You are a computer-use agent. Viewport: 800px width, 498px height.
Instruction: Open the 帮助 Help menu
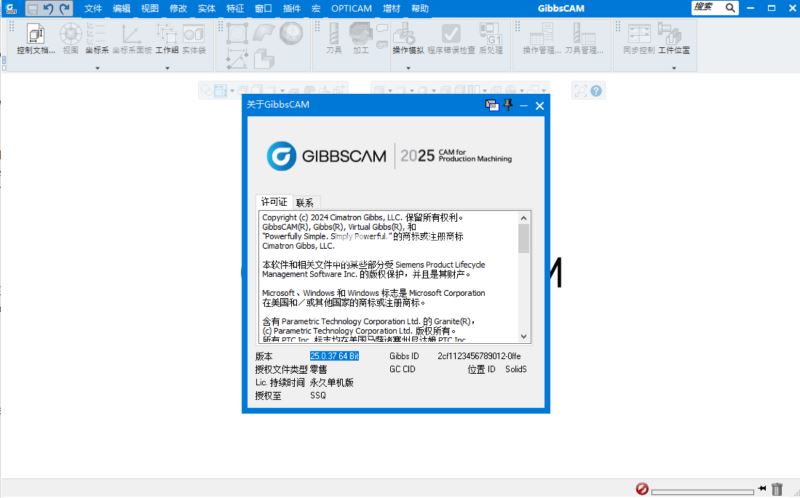point(420,9)
